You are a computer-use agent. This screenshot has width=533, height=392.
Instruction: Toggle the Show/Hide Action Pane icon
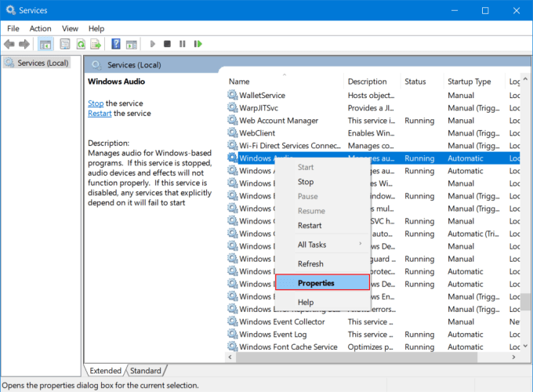(x=131, y=44)
